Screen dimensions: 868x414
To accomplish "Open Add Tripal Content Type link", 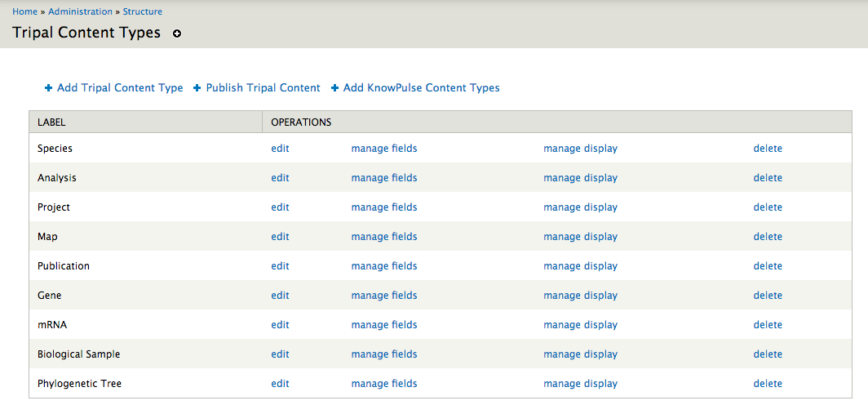I will pyautogui.click(x=120, y=87).
